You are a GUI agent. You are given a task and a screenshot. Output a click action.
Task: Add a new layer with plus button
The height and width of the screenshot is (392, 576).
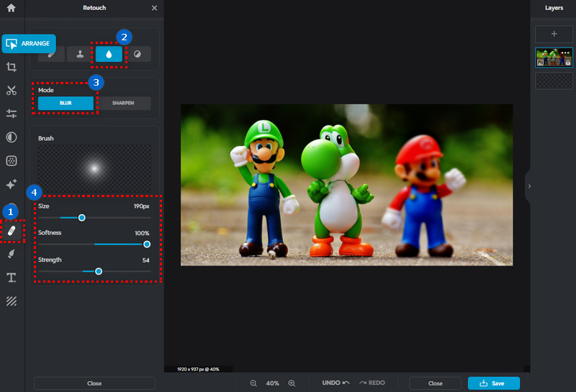(554, 34)
